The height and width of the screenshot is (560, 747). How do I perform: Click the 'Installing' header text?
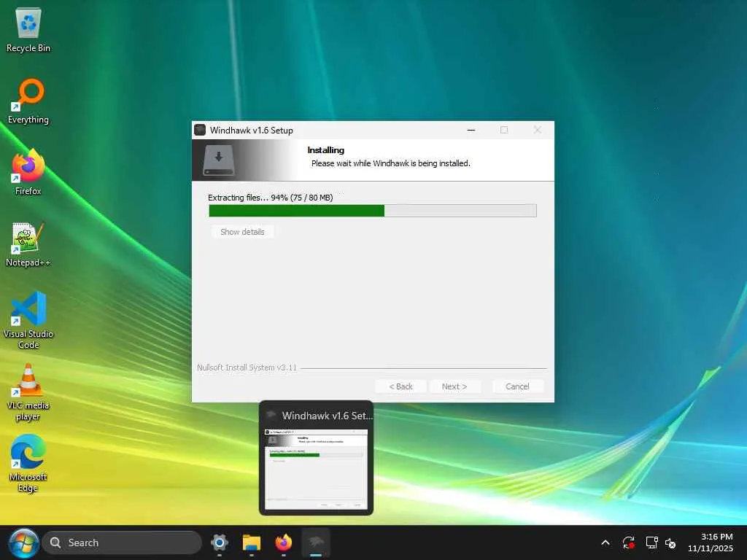point(326,150)
